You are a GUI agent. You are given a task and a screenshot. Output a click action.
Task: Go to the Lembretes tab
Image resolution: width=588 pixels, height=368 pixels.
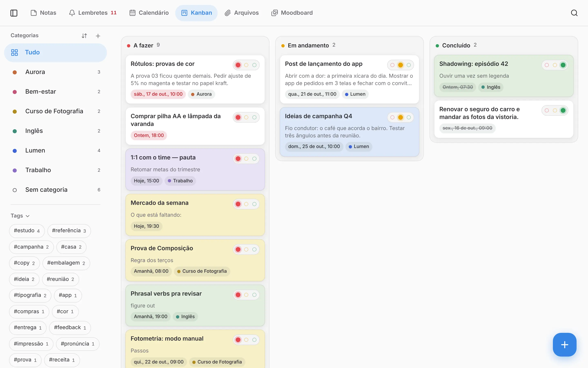pos(92,13)
